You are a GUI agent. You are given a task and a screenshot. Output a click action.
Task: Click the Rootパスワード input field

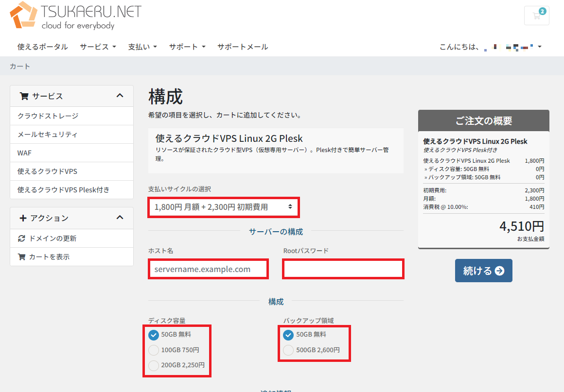pos(343,269)
